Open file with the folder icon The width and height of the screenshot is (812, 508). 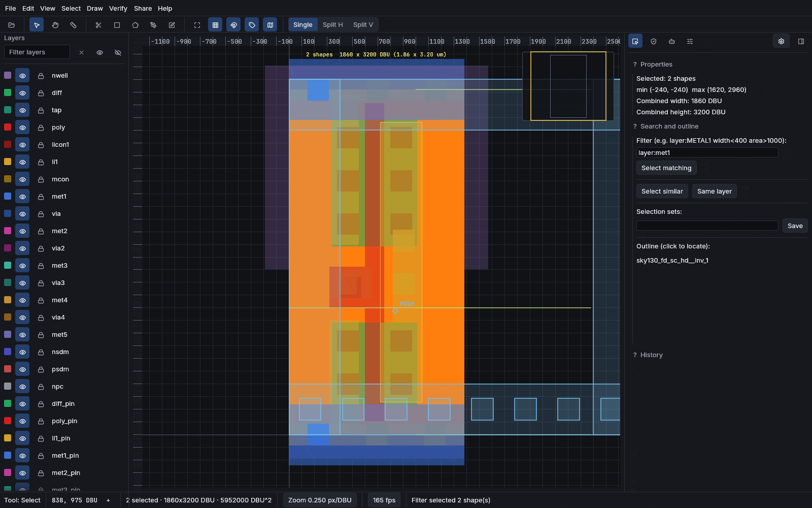point(12,25)
